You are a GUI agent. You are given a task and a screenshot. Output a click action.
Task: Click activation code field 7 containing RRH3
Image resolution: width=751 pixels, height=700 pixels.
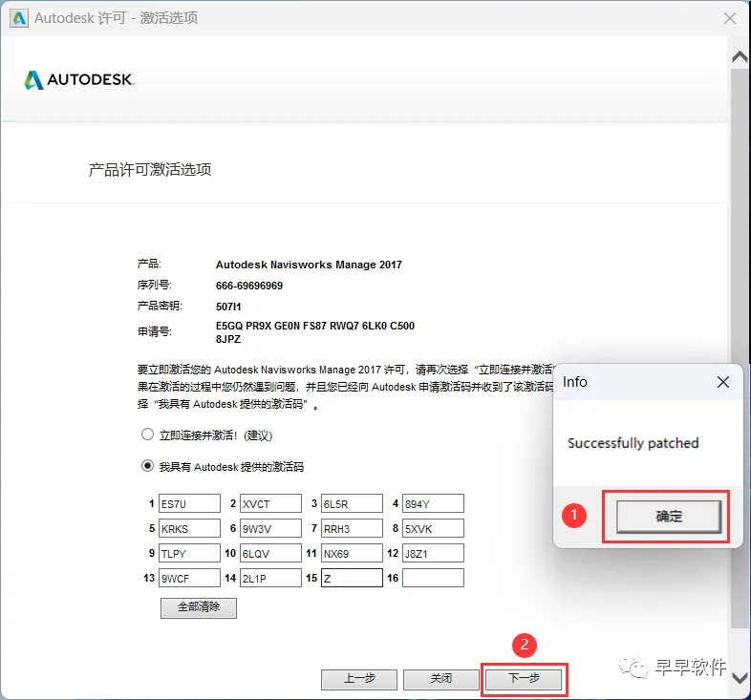(x=352, y=529)
